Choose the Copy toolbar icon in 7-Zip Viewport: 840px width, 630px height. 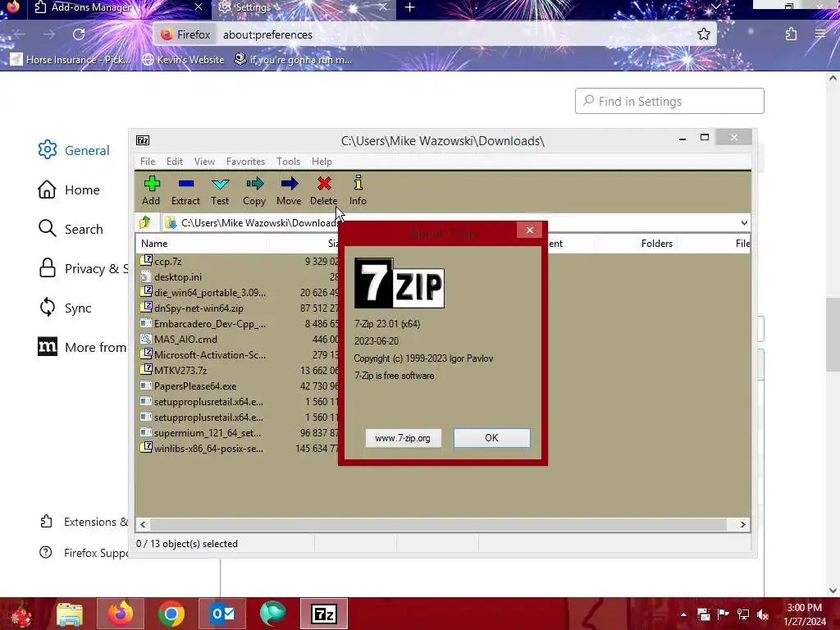[x=254, y=185]
